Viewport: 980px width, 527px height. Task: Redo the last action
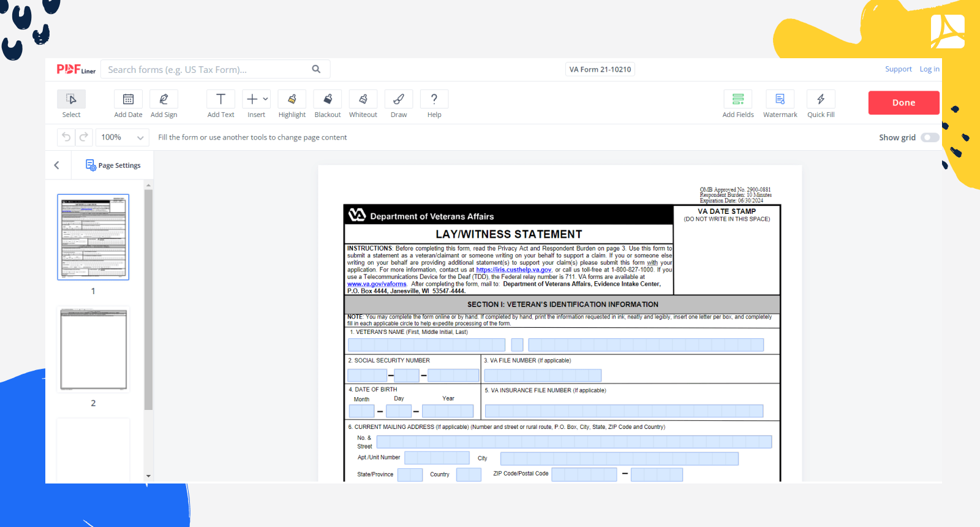click(x=84, y=137)
